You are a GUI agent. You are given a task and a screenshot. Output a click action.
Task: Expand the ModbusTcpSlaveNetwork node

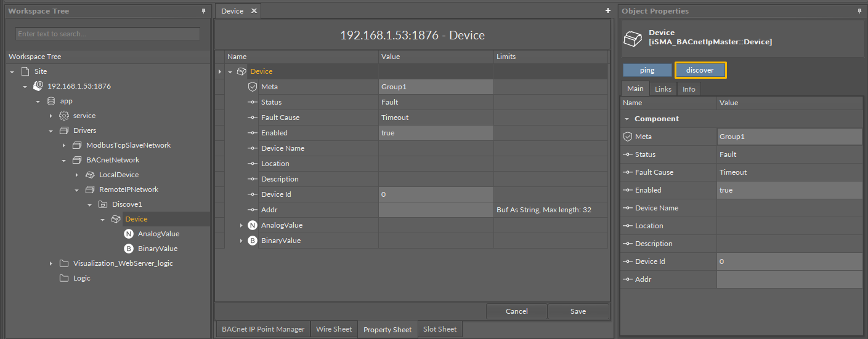coord(63,145)
